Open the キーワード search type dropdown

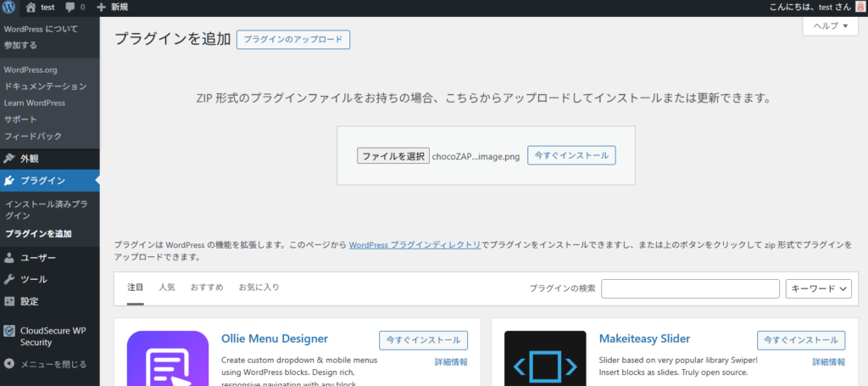click(818, 289)
